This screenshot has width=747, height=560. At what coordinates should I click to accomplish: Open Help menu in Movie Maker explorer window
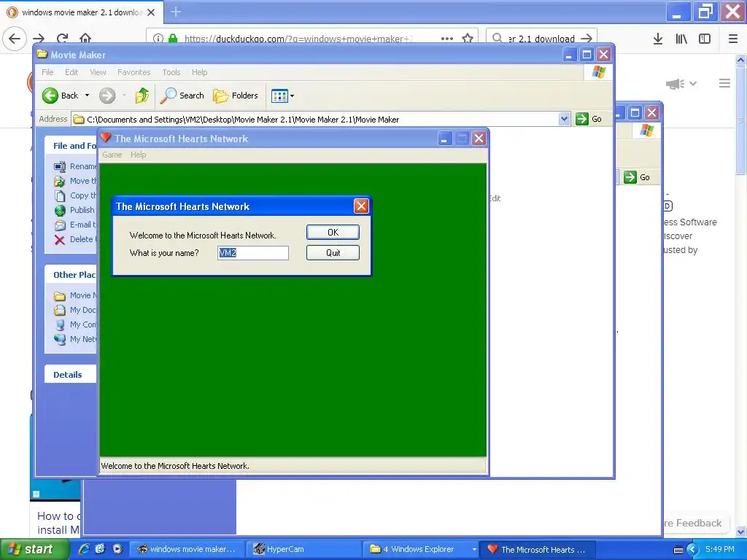click(x=200, y=72)
